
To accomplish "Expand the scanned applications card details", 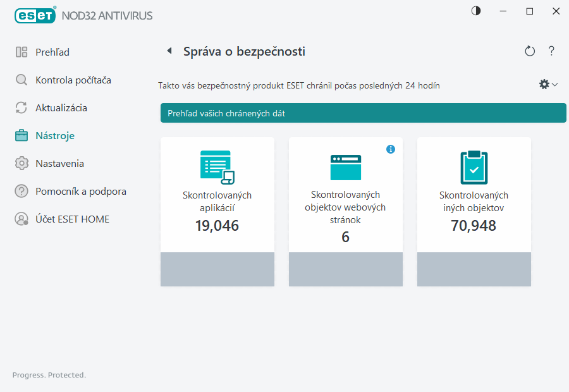I will (x=217, y=269).
